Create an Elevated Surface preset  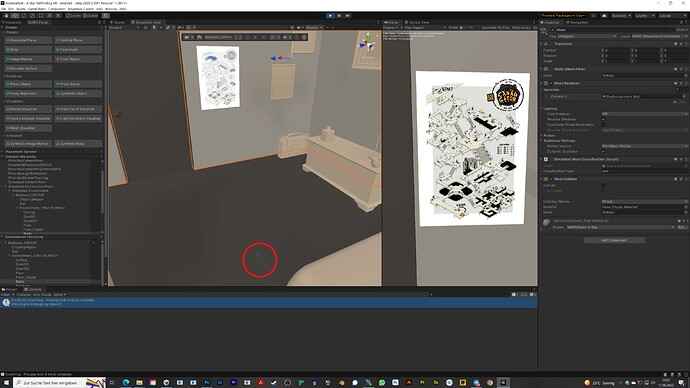29,68
